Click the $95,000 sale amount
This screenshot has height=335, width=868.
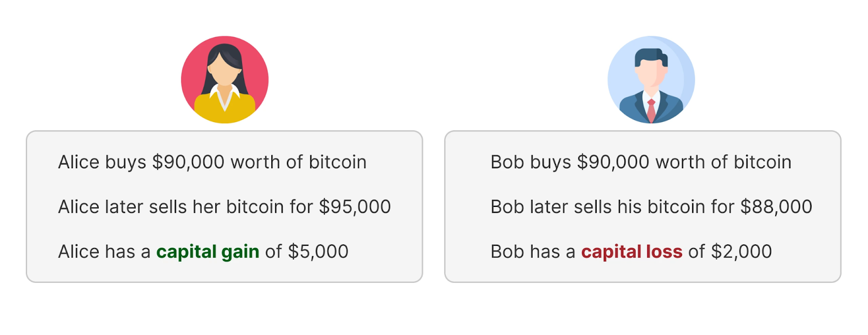[355, 207]
